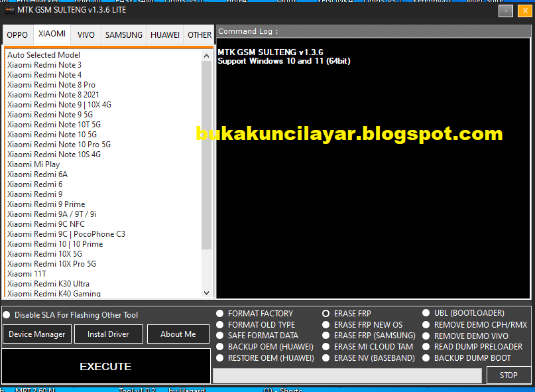
Task: Click the model list scroll-up arrow
Action: pyautogui.click(x=206, y=56)
